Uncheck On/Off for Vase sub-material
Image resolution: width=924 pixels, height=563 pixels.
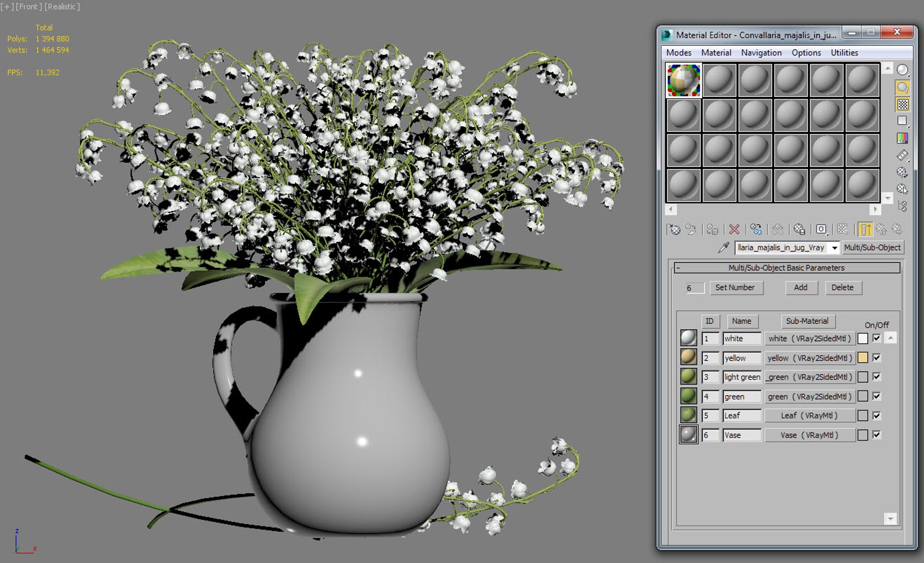pyautogui.click(x=877, y=434)
